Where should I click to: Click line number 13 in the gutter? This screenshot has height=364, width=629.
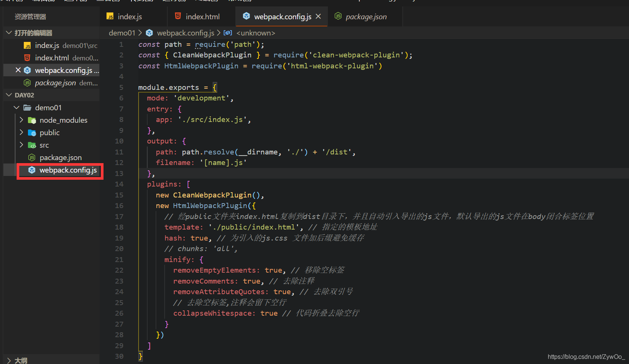119,173
